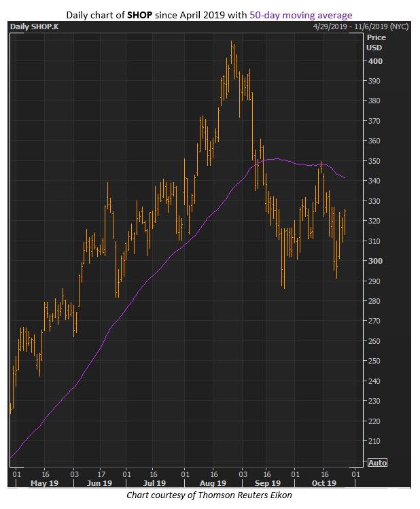Image resolution: width=420 pixels, height=509 pixels.
Task: Click the 240 price axis label
Action: [374, 381]
